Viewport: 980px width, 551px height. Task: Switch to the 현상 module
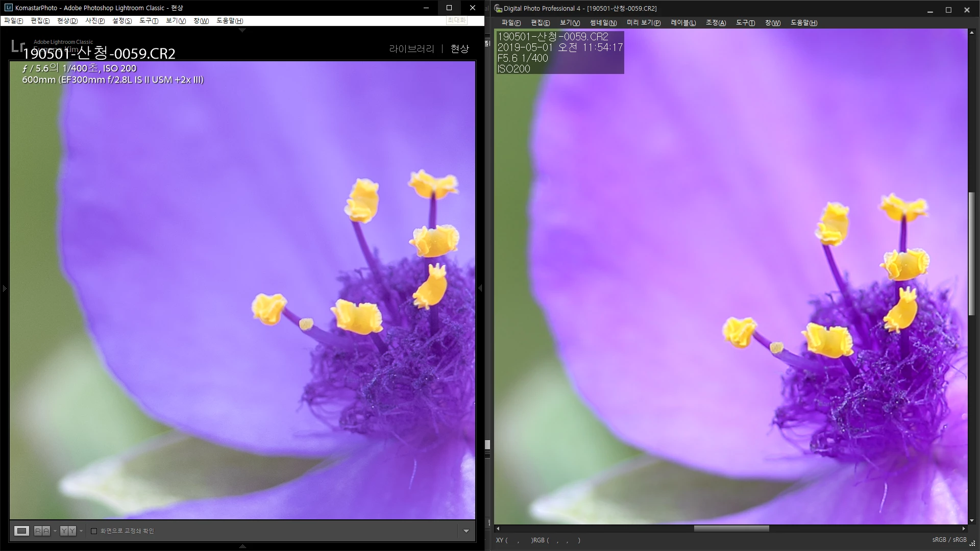[459, 49]
